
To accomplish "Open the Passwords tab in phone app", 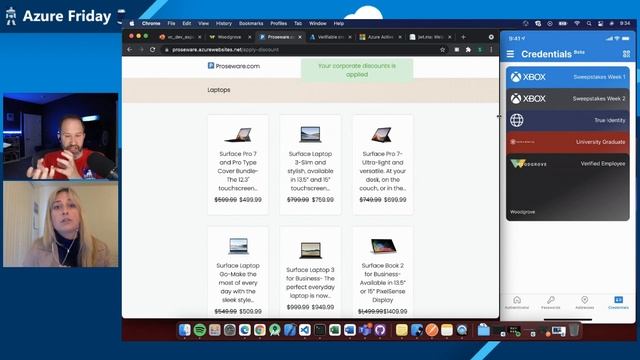I will coord(551,302).
